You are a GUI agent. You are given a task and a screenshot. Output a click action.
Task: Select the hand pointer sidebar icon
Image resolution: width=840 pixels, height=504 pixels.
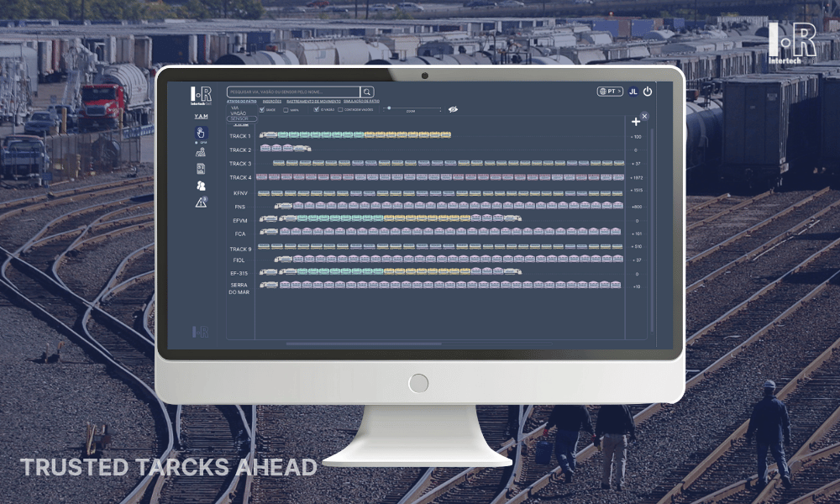tap(201, 133)
